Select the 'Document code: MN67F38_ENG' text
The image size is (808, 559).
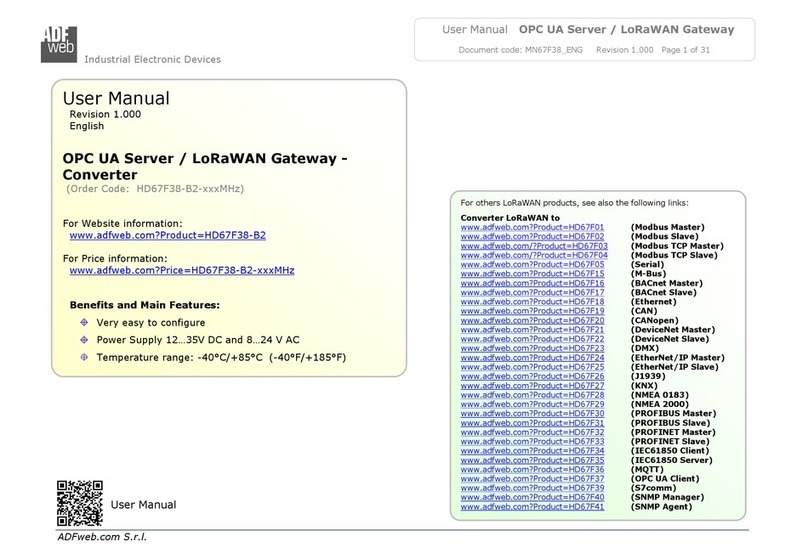click(x=520, y=50)
